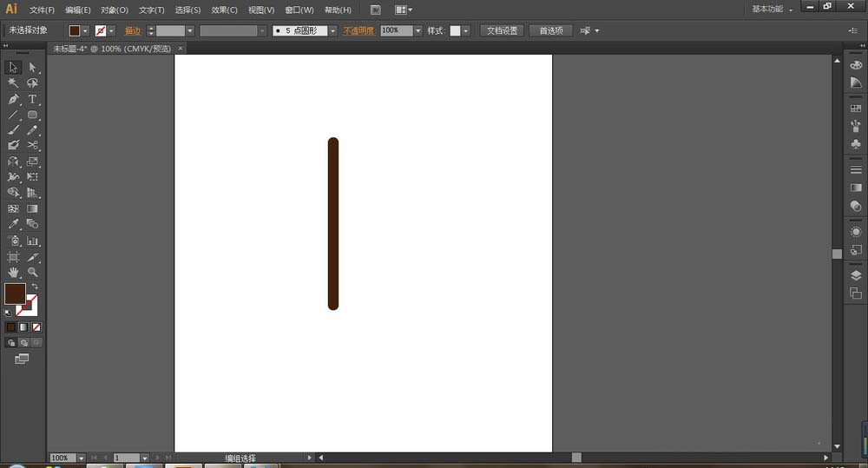Pick the Scissors tool in the toolbox
The image size is (868, 468).
pyautogui.click(x=32, y=145)
